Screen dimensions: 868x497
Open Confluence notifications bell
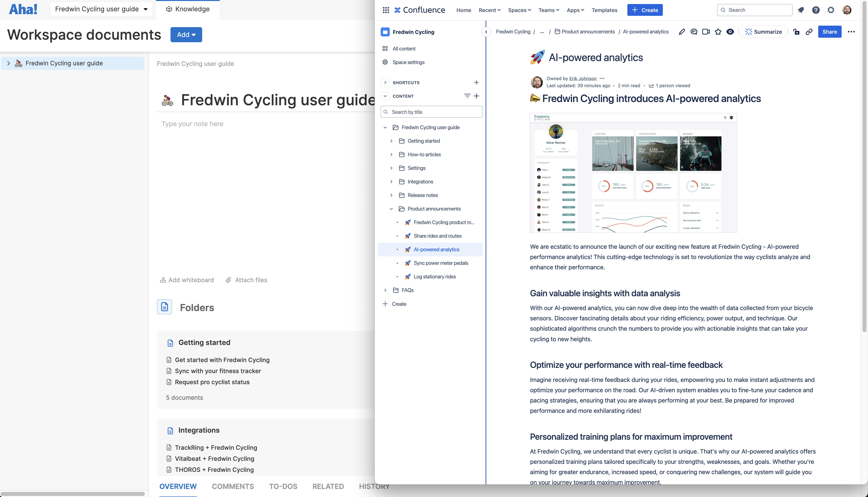click(x=801, y=10)
